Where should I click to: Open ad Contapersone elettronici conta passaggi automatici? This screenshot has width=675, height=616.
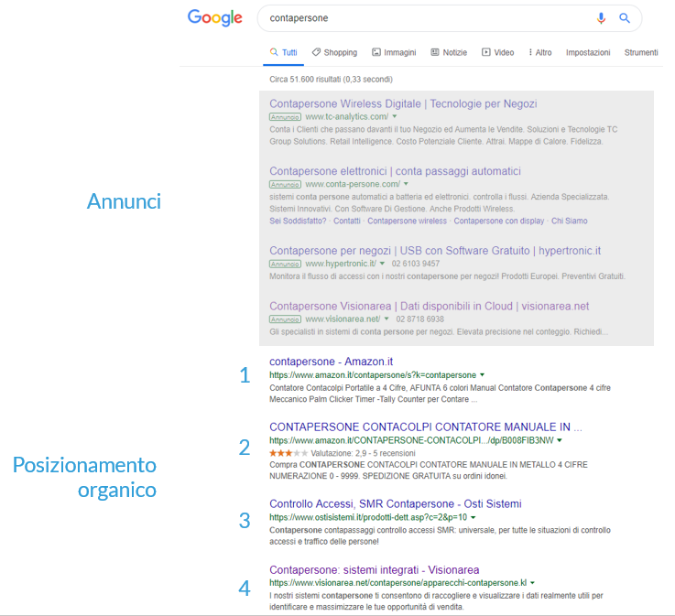(x=395, y=171)
